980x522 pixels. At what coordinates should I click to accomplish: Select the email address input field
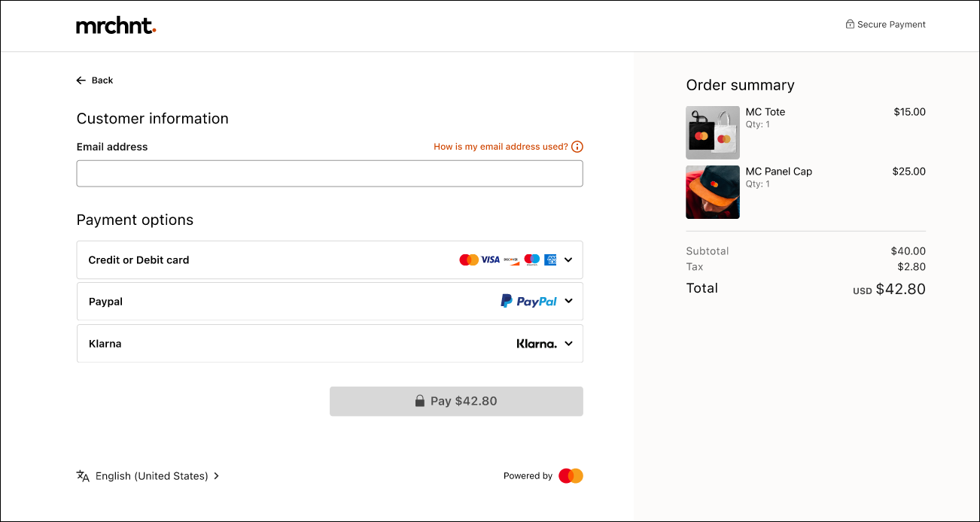coord(330,173)
